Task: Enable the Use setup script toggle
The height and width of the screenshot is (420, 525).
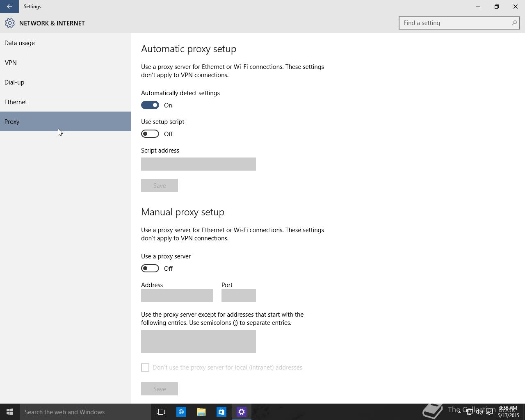Action: 150,134
